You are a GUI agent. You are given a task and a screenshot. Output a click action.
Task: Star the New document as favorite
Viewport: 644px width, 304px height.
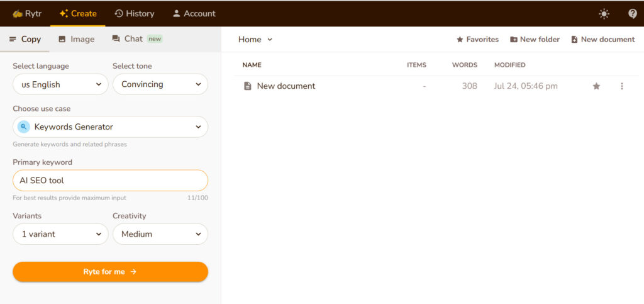[x=596, y=86]
